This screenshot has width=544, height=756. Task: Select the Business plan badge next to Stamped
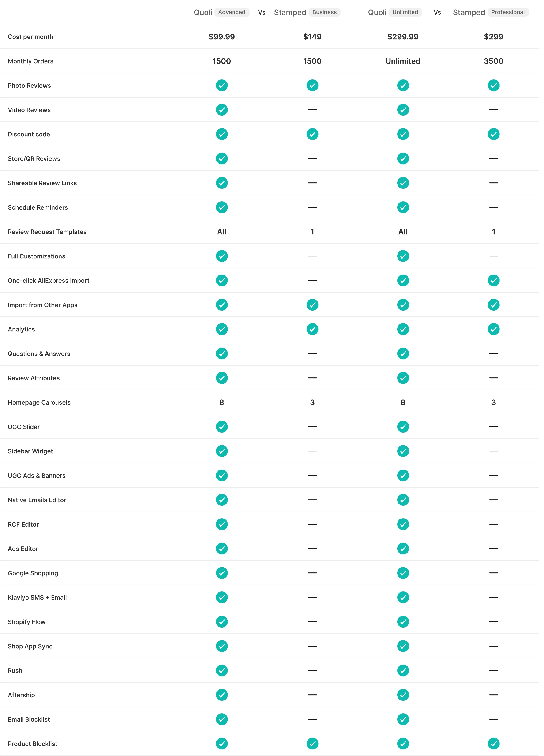pos(324,12)
